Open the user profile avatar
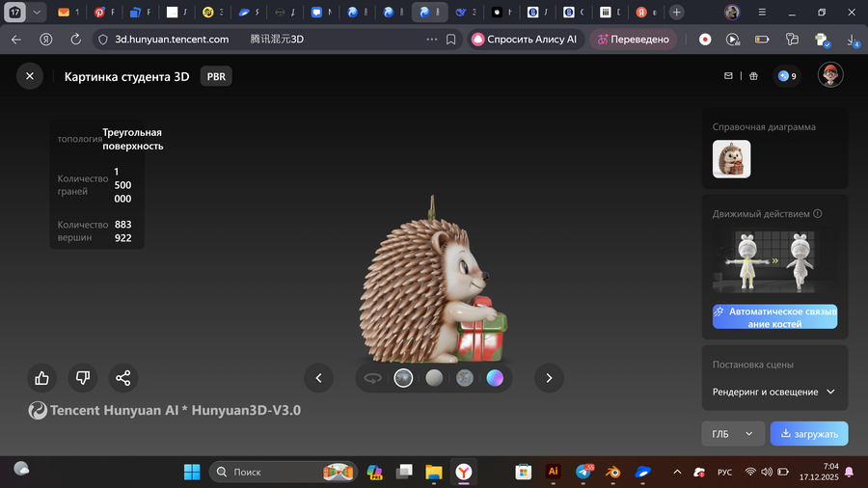Viewport: 868px width, 488px height. tap(830, 75)
